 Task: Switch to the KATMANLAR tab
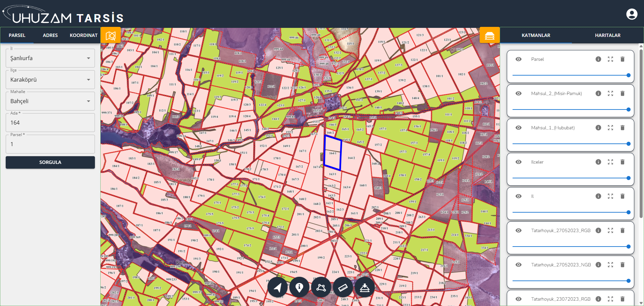coord(536,35)
